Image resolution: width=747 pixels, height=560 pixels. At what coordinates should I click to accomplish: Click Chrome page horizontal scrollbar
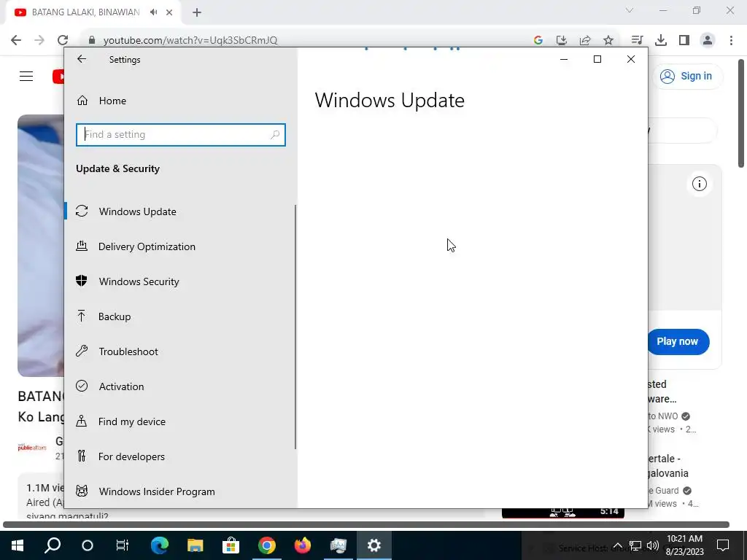point(366,525)
